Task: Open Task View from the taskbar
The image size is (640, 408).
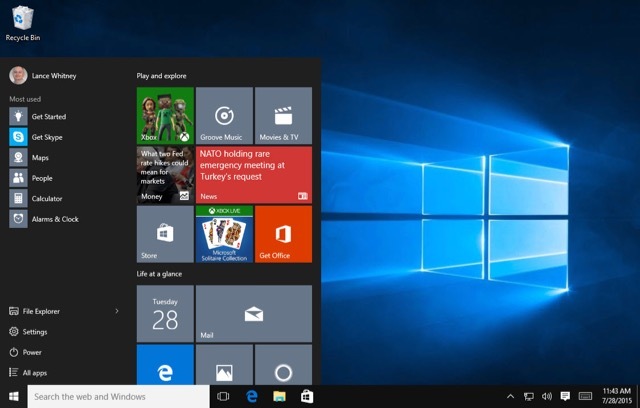Action: 224,397
